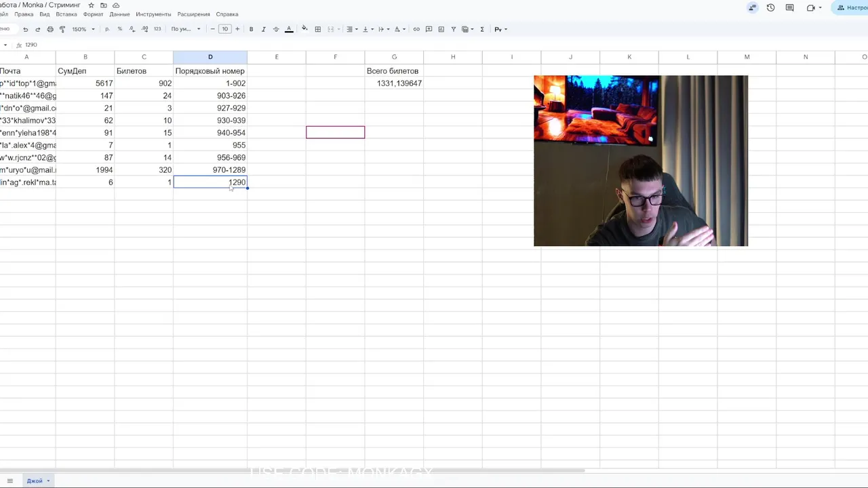The image size is (868, 488).
Task: Toggle strikethrough formatting
Action: point(275,29)
